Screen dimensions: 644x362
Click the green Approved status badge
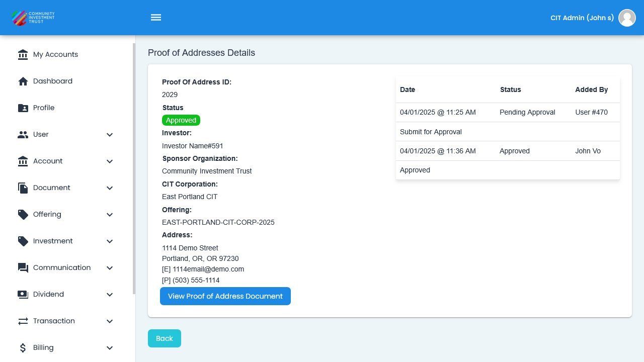tap(181, 120)
